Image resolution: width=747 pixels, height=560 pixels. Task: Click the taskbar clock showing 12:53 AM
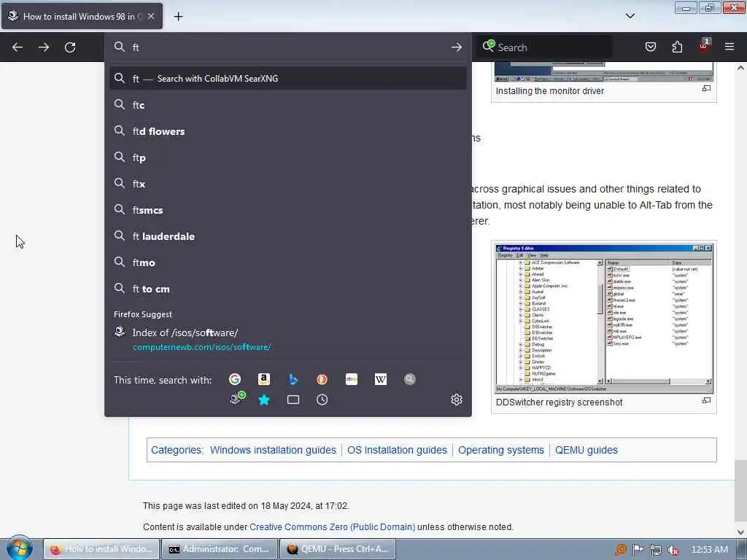click(709, 550)
